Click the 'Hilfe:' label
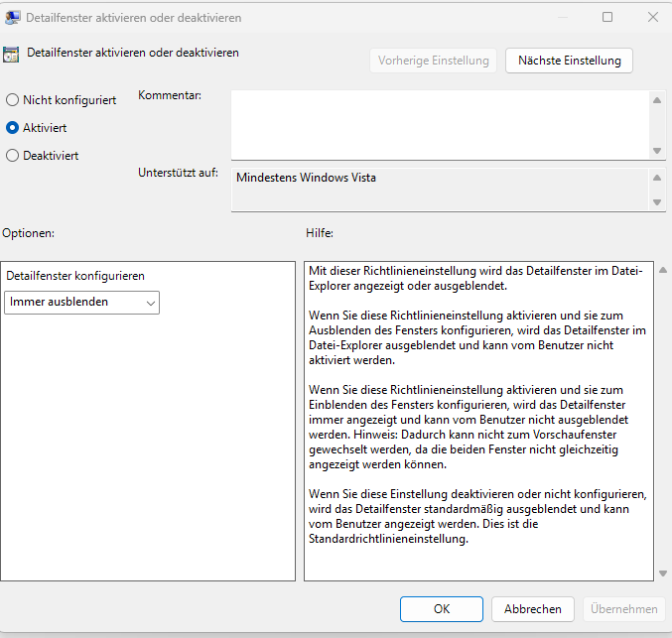The height and width of the screenshot is (638, 672). coord(320,233)
